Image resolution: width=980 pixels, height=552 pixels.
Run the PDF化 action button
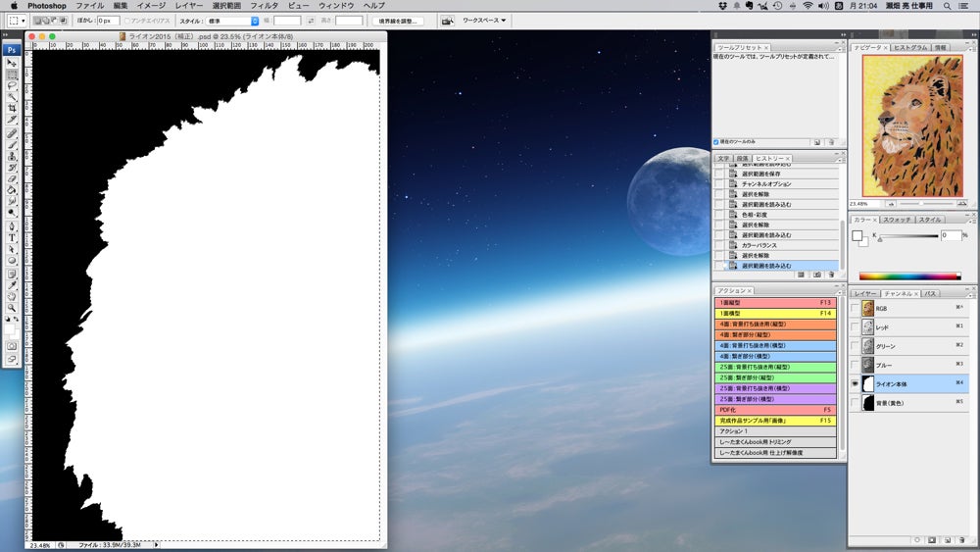tap(775, 410)
